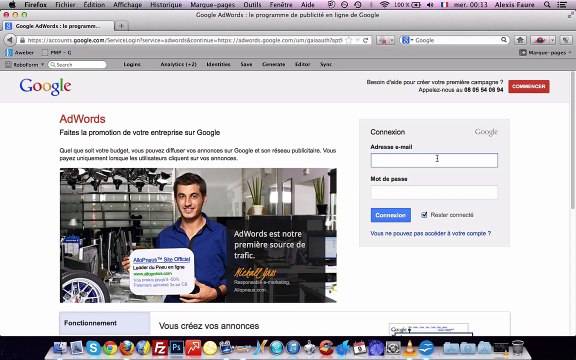Open the Apple menu
The width and height of the screenshot is (576, 360).
pos(12,5)
